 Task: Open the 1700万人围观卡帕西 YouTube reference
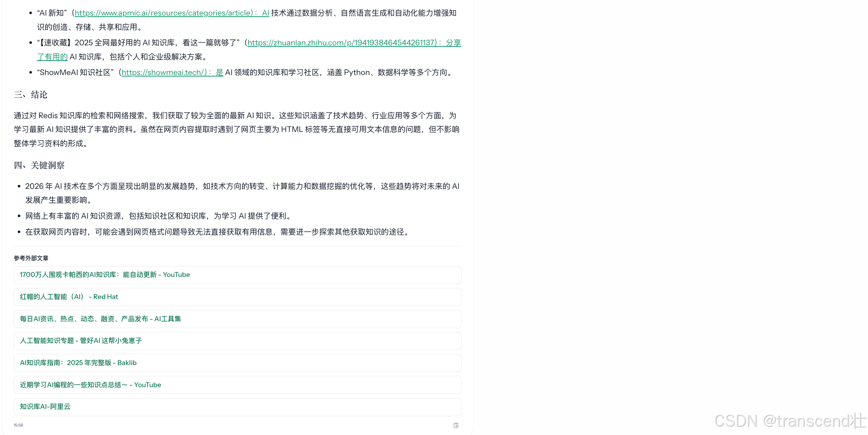(105, 275)
